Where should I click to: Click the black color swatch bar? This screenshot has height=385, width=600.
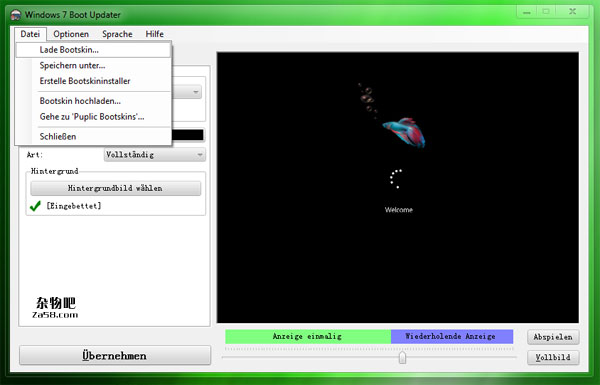pos(188,135)
